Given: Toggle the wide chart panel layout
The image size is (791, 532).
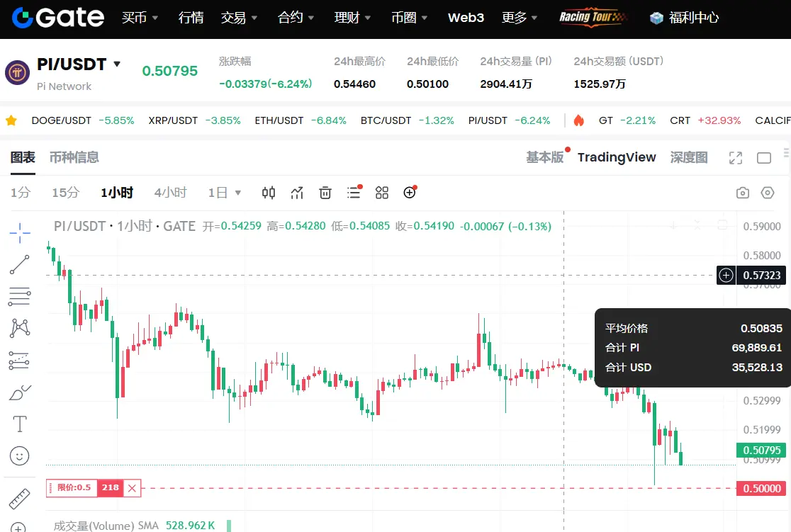Looking at the screenshot, I should (x=764, y=158).
